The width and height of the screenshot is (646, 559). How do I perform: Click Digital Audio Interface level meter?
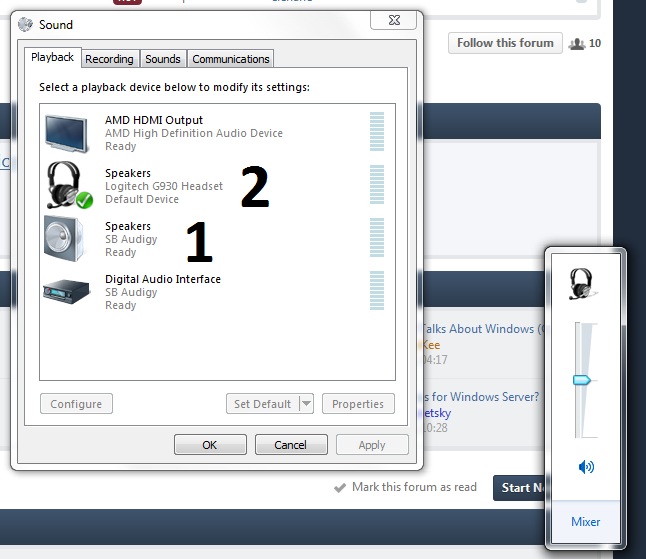377,290
